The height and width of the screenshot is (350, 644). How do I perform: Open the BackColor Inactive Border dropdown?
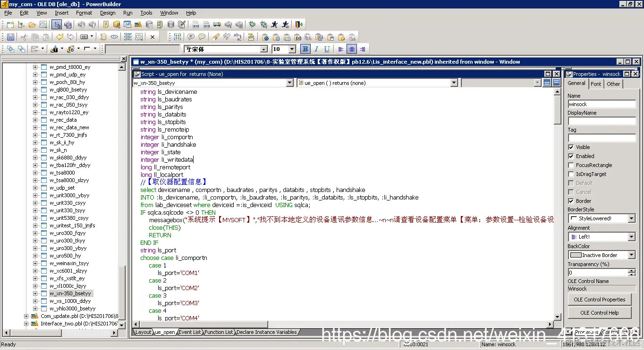(632, 255)
